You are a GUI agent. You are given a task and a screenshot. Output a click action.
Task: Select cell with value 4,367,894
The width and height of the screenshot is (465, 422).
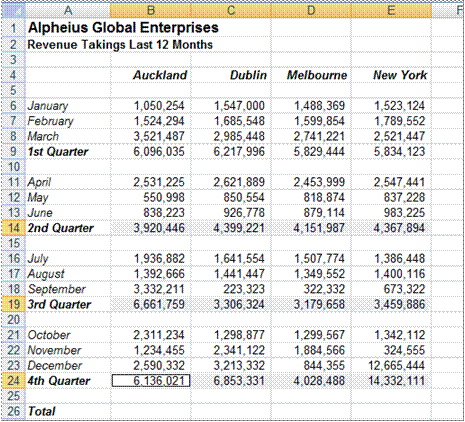pyautogui.click(x=391, y=228)
